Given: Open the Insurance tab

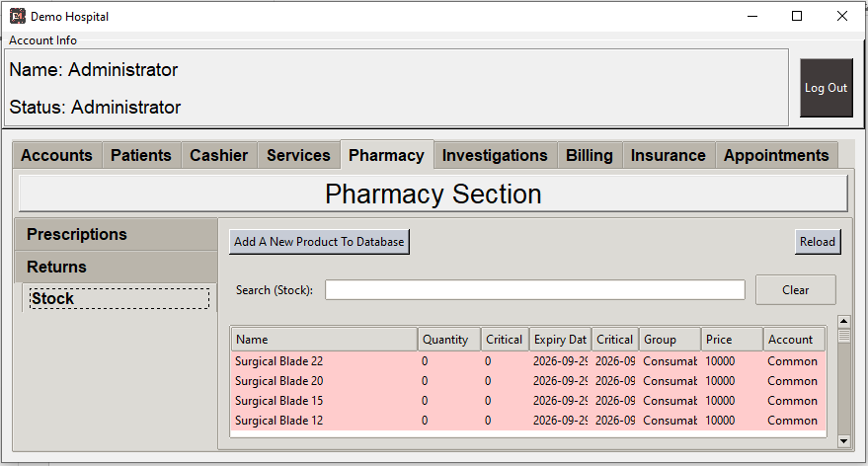Looking at the screenshot, I should (669, 156).
